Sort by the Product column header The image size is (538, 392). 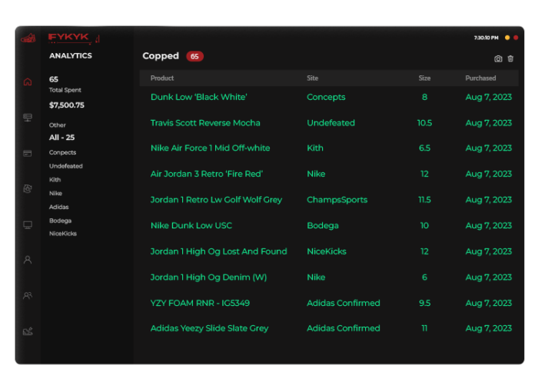(162, 78)
